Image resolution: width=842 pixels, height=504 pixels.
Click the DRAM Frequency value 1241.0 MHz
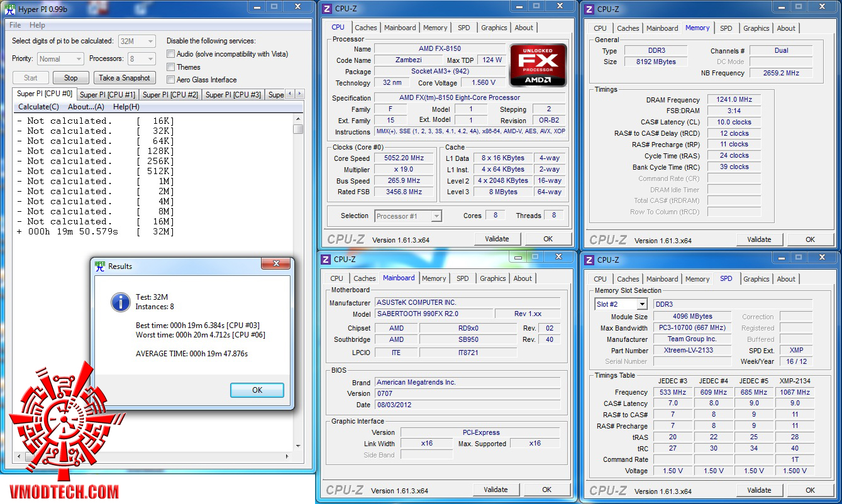click(x=734, y=100)
